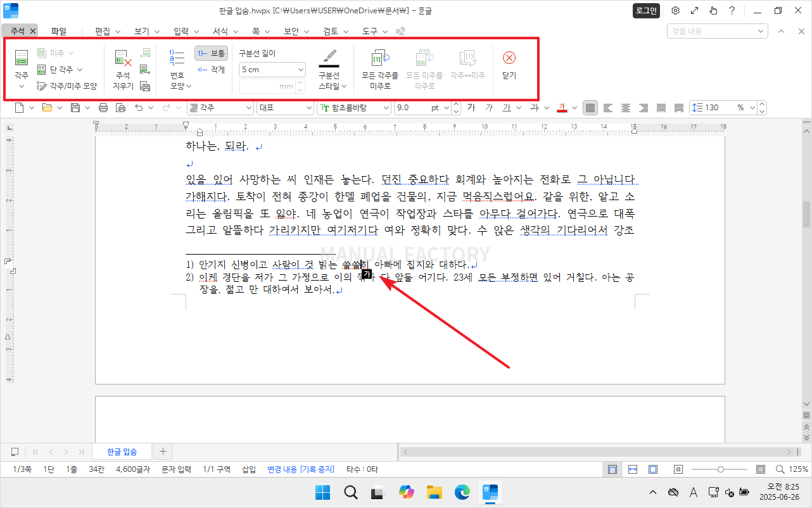
Task: Click the red font color 가 swatch
Action: pyautogui.click(x=562, y=108)
